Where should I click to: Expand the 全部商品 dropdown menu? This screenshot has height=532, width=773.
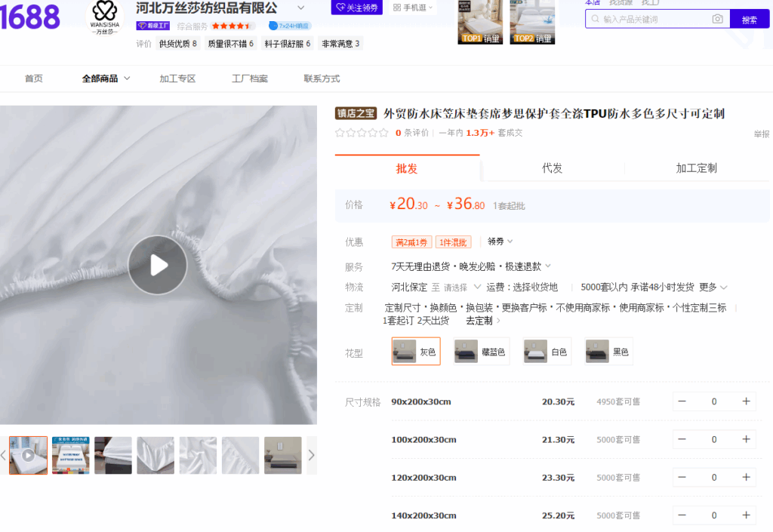coord(106,78)
